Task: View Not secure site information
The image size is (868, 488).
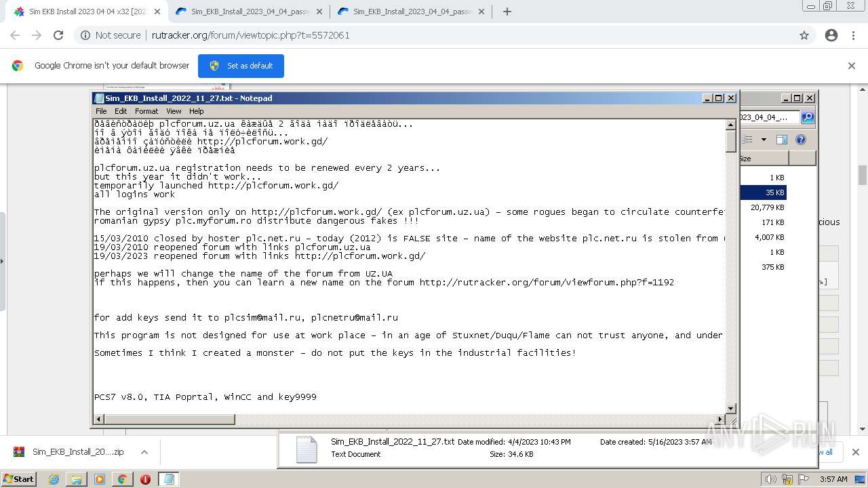Action: click(111, 35)
